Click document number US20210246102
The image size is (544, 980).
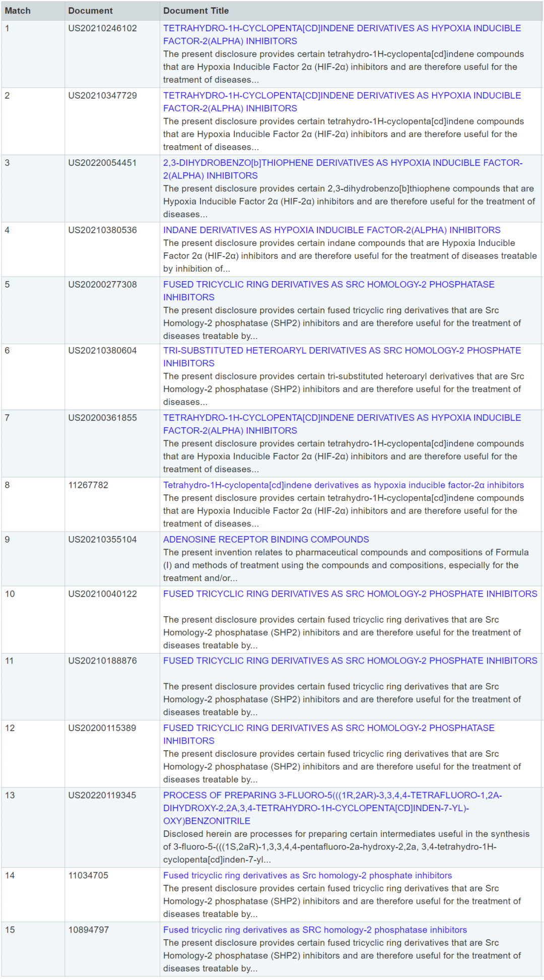pyautogui.click(x=103, y=28)
